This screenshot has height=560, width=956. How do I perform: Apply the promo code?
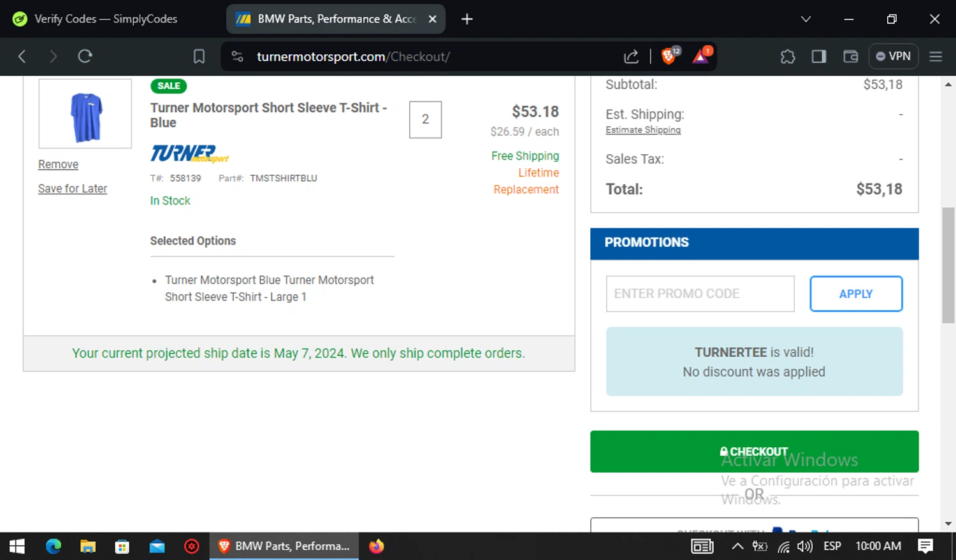856,294
